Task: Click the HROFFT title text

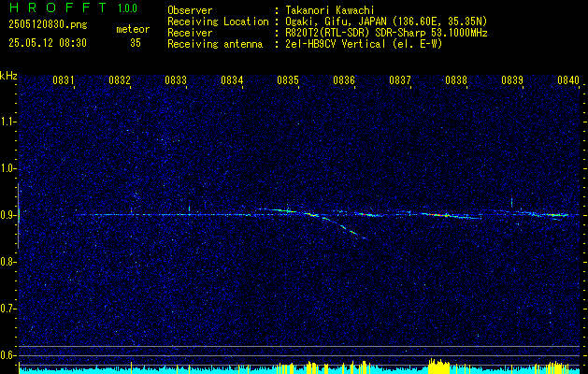Action: click(x=58, y=7)
